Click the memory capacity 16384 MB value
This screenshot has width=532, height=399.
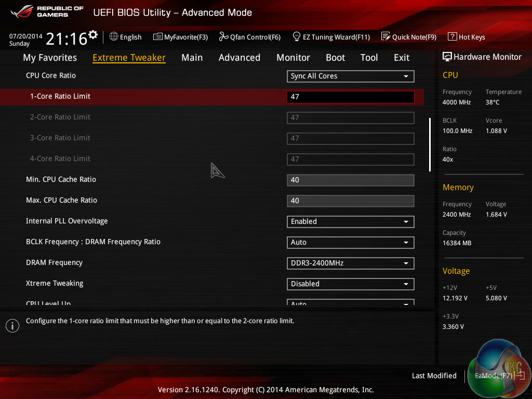457,243
